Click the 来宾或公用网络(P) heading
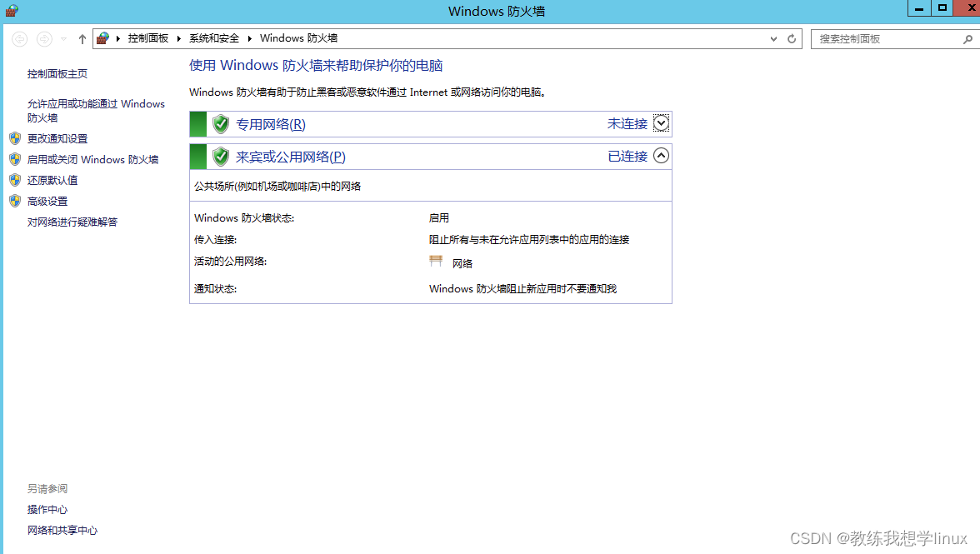 (x=291, y=157)
